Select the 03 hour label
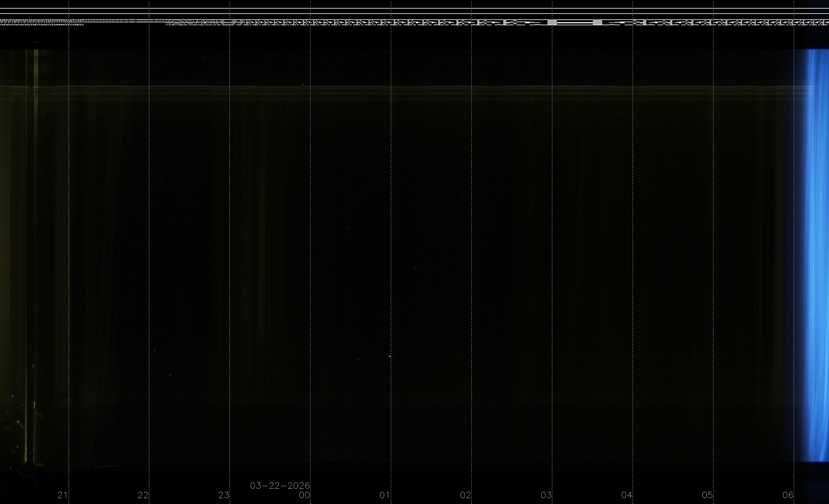829x504 pixels. pos(546,495)
